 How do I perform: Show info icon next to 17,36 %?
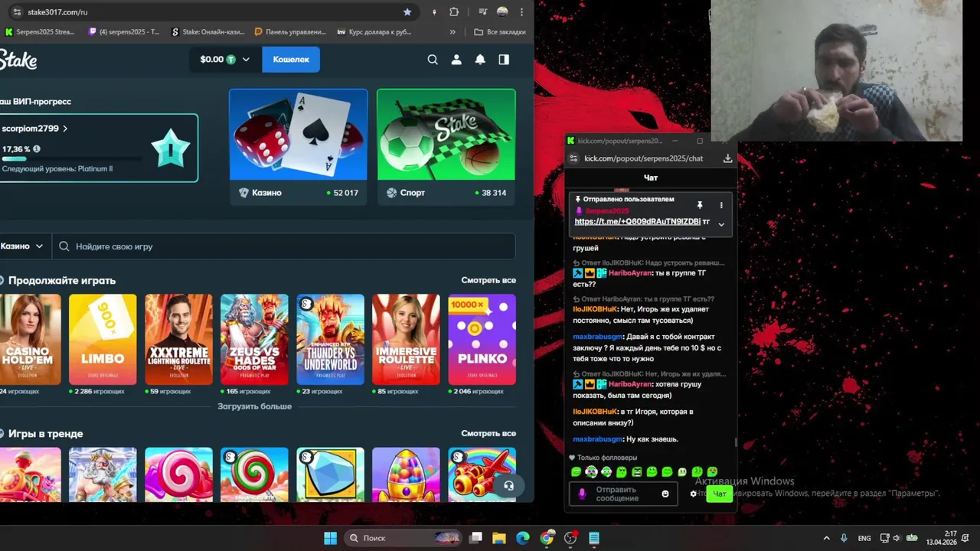[37, 149]
